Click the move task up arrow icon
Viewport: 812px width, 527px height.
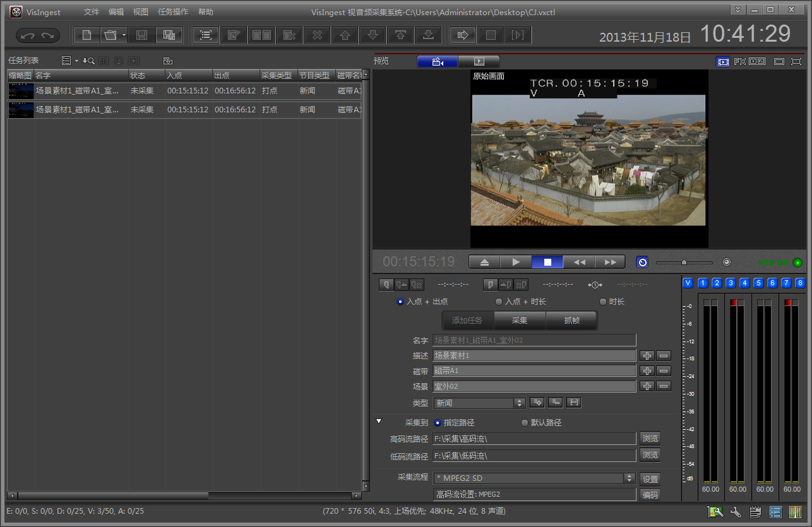click(345, 35)
